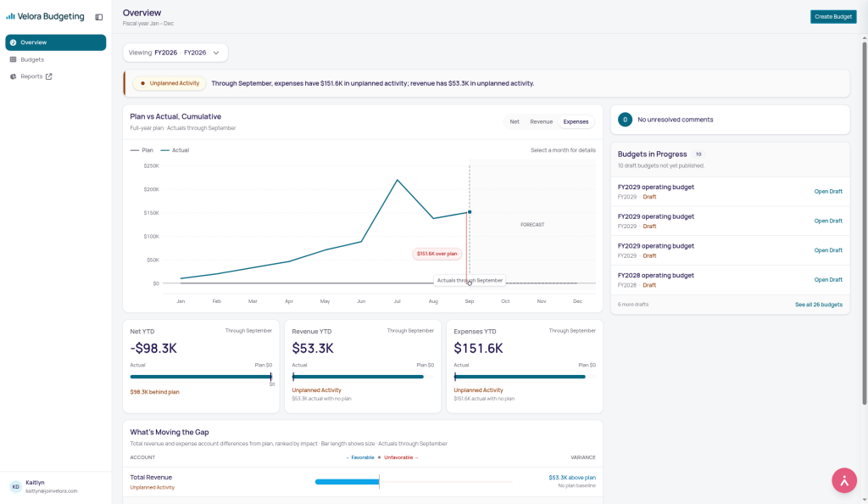Click the Net YTD progress bar
868x504 pixels.
(201, 377)
